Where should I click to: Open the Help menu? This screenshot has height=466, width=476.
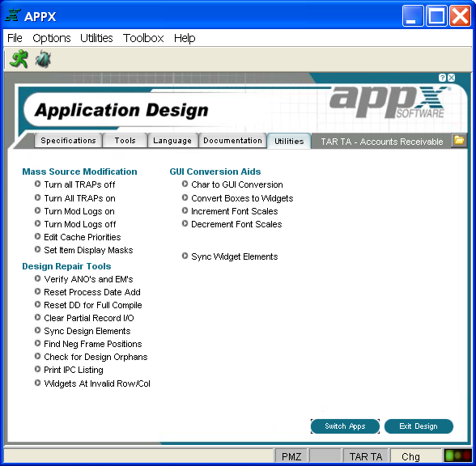pyautogui.click(x=185, y=38)
